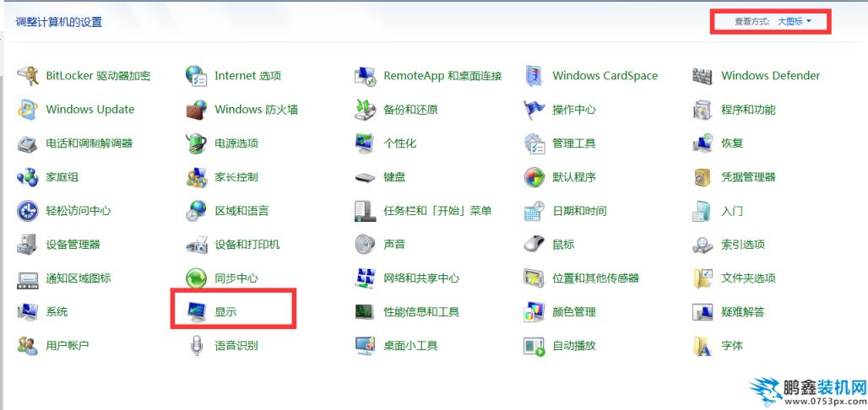
Task: Open the 系统 link
Action: [x=57, y=312]
